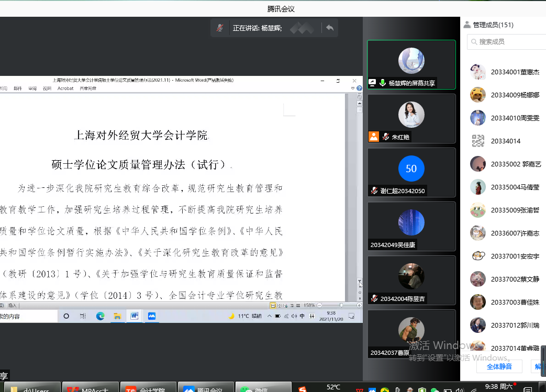Click the Word zoom slider at 150%
This screenshot has height=392, width=546.
[341, 305]
